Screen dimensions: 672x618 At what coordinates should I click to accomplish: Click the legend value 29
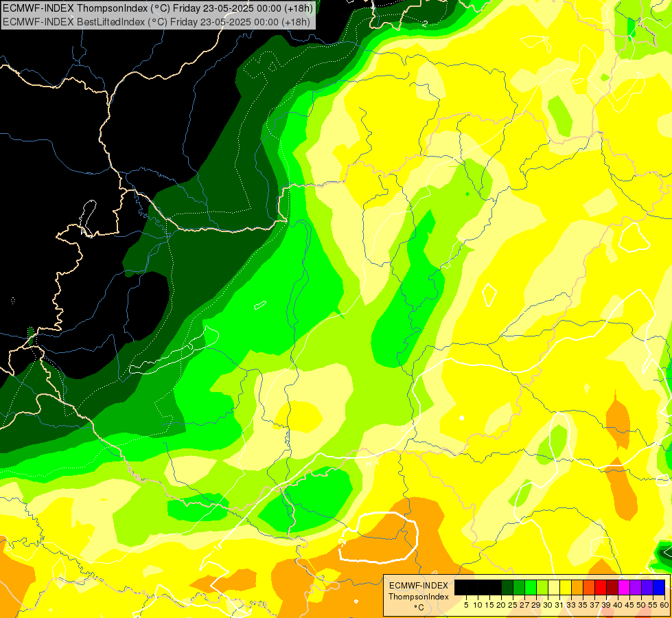click(x=535, y=605)
